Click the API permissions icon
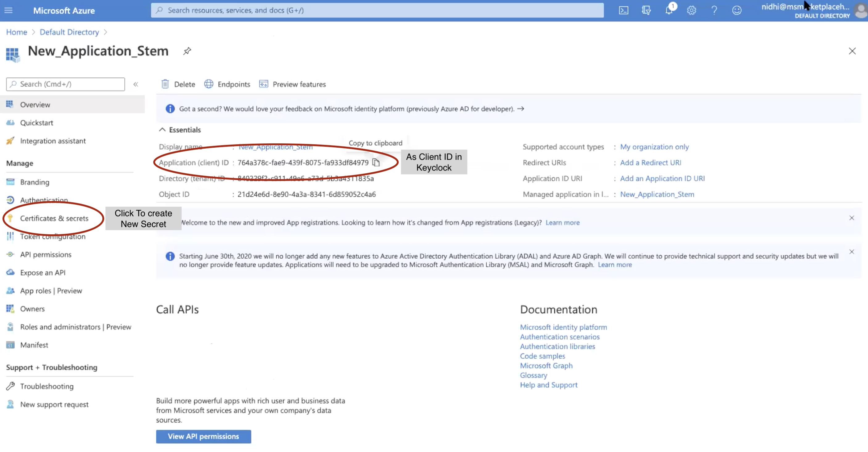The width and height of the screenshot is (868, 452). tap(10, 254)
